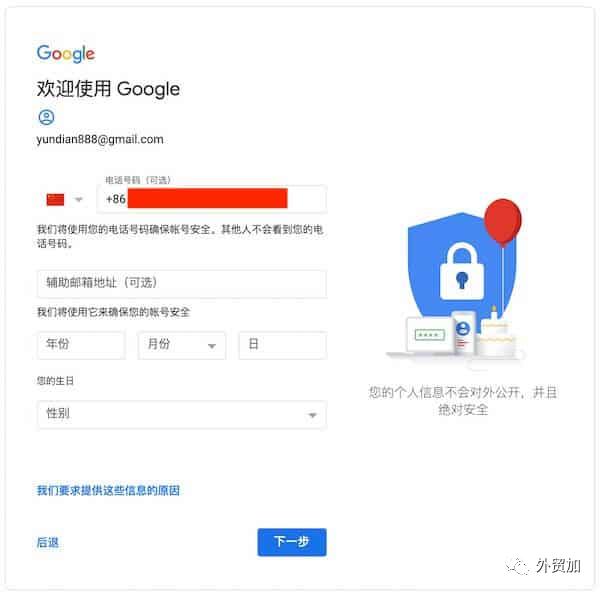Click the recovery email address field
Screen dimensions: 600x592
coord(182,283)
